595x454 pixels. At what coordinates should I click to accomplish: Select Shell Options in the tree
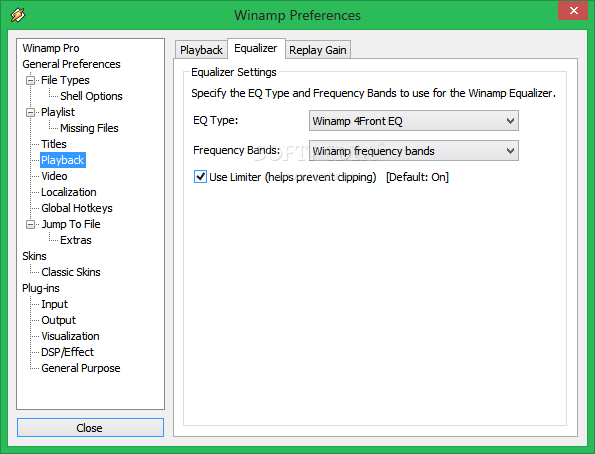(91, 96)
